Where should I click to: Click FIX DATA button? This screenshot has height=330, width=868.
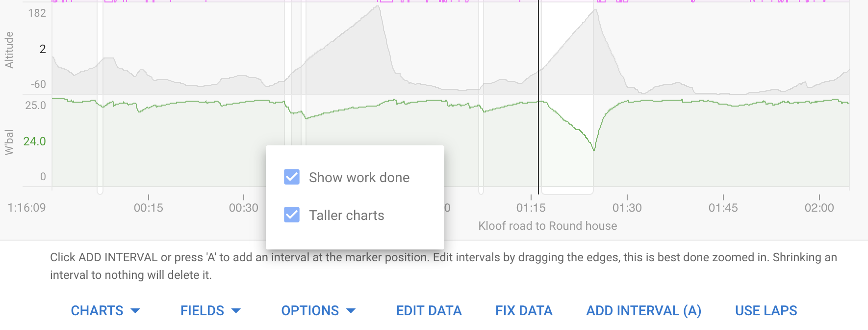tap(524, 310)
